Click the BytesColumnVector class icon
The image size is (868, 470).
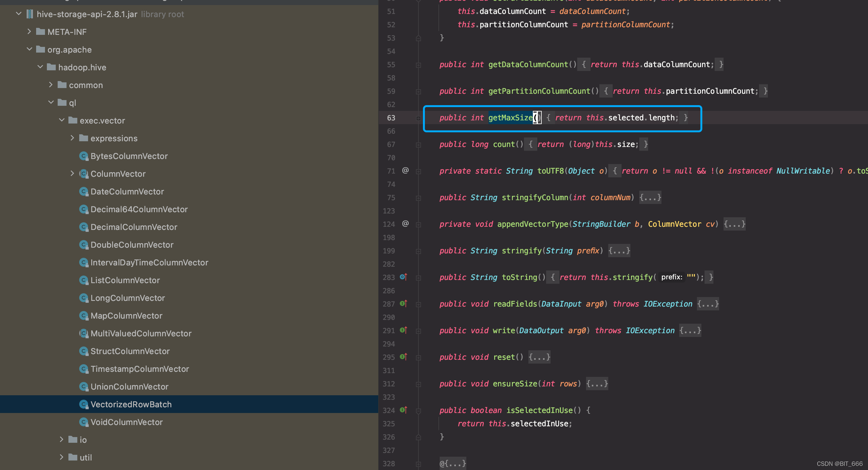coord(84,156)
